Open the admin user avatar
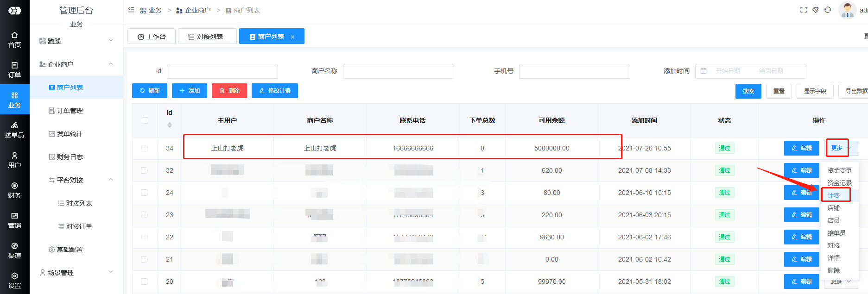The image size is (868, 294). tap(848, 10)
